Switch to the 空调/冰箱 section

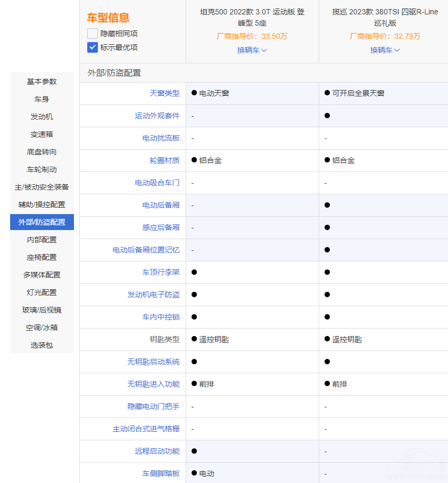pos(42,328)
